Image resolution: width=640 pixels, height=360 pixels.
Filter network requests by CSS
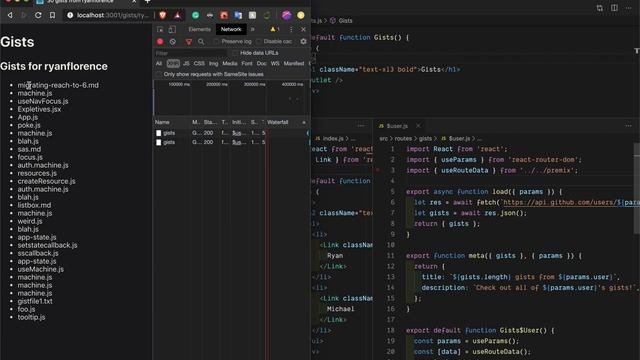[199, 64]
